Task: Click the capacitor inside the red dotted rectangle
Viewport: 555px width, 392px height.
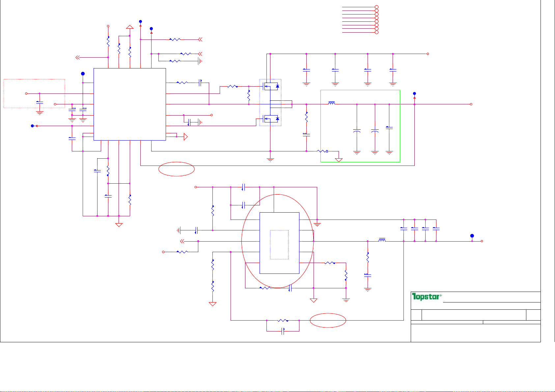Action: 40,103
